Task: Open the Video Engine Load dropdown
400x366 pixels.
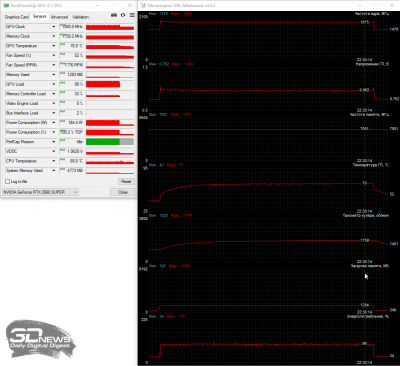Action: point(54,103)
